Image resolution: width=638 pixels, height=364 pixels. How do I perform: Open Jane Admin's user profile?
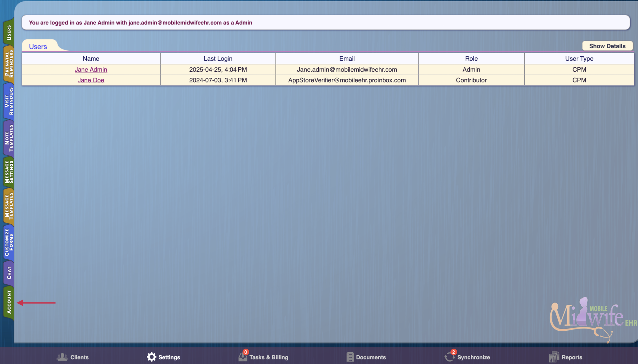click(91, 69)
